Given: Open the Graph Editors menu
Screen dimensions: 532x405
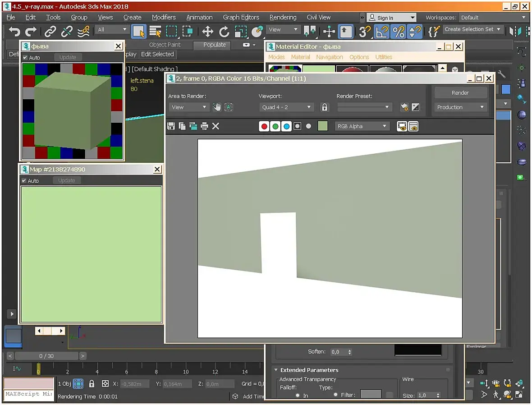Looking at the screenshot, I should (x=241, y=17).
